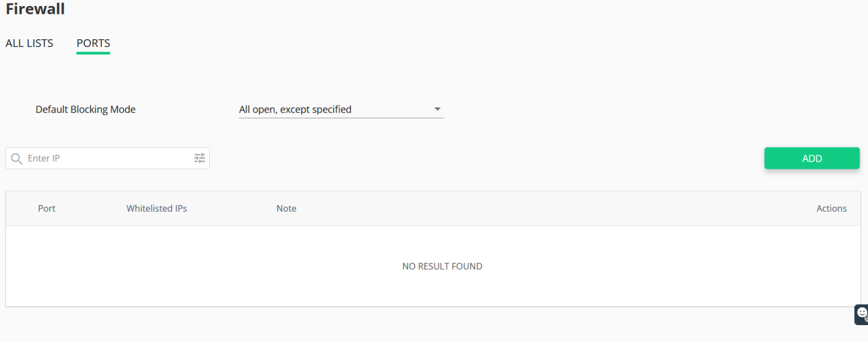
Task: Switch to the ALL LISTS tab
Action: coord(30,43)
